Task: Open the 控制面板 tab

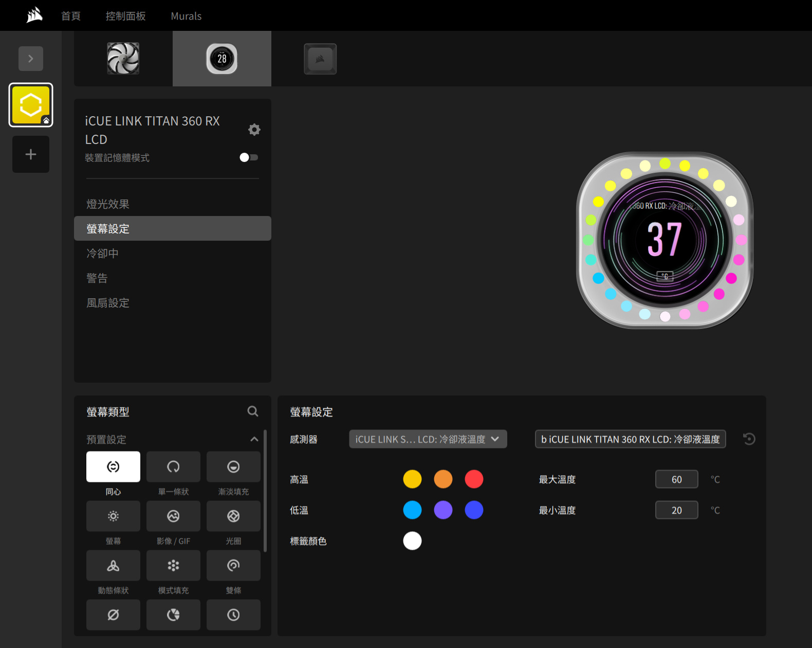Action: tap(125, 16)
